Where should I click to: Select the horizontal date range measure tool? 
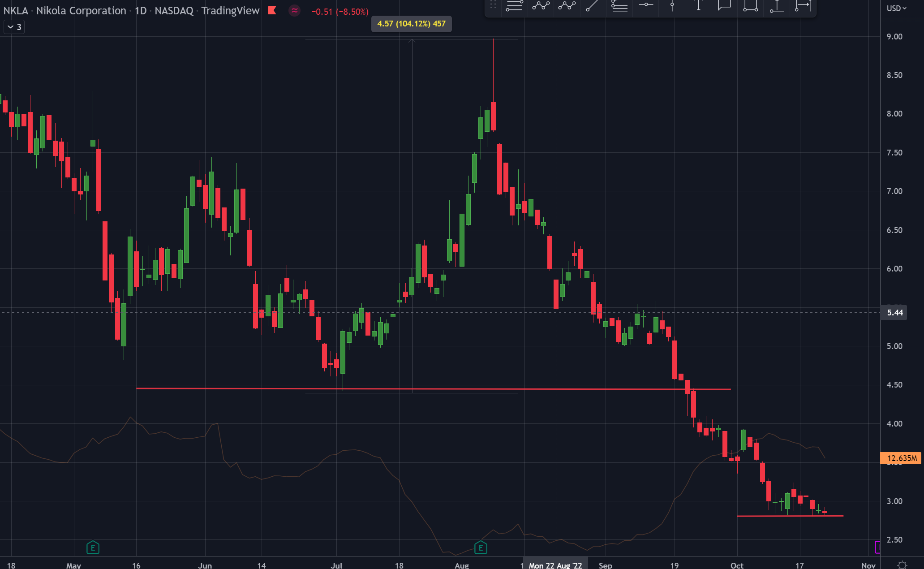point(803,5)
